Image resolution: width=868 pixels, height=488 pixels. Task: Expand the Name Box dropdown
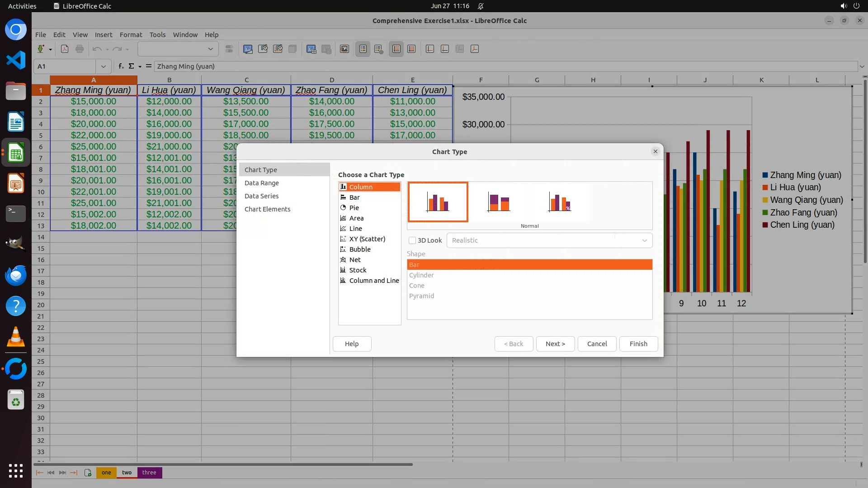click(104, 66)
